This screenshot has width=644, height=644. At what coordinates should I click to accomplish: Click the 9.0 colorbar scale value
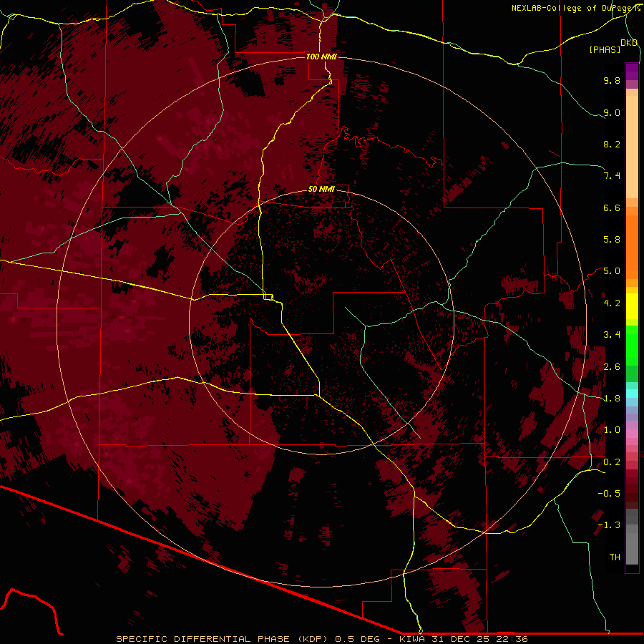[612, 112]
